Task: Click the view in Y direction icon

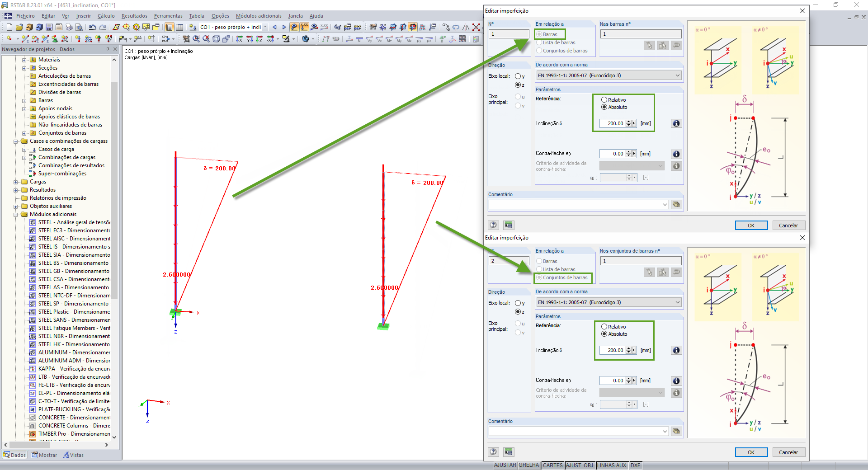Action: click(250, 39)
